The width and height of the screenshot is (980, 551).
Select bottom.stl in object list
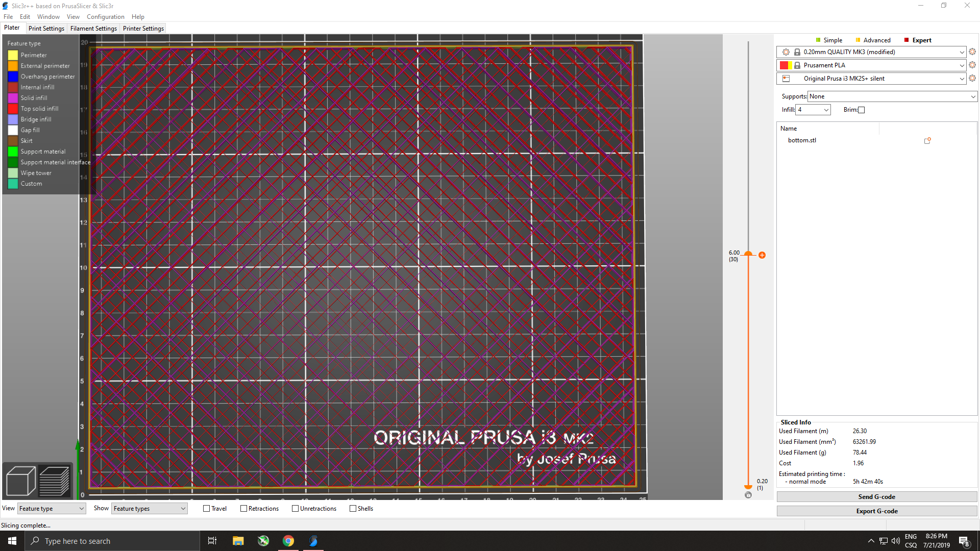point(802,141)
